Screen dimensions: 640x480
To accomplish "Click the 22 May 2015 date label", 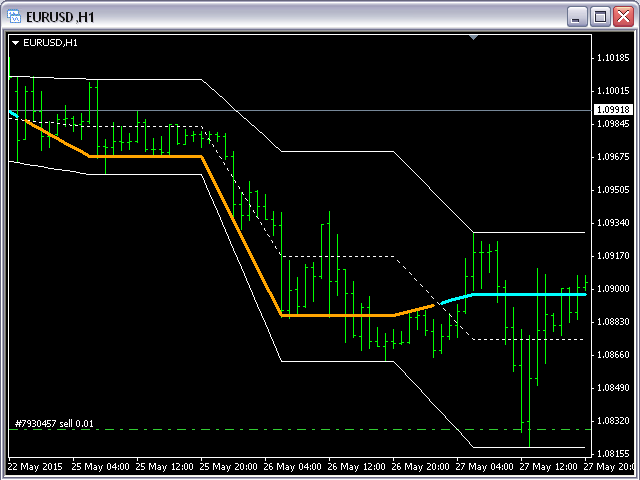I will coord(35,467).
